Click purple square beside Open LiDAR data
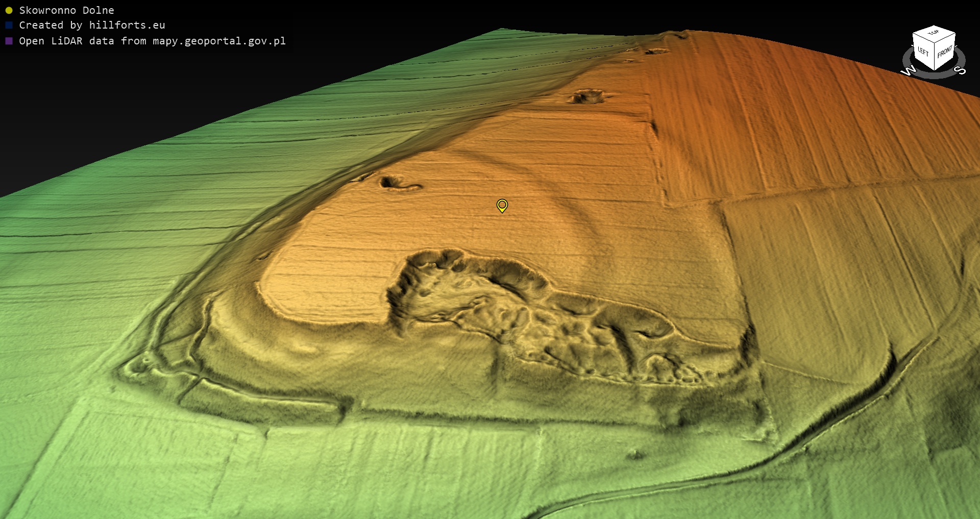This screenshot has height=519, width=980. [x=9, y=41]
